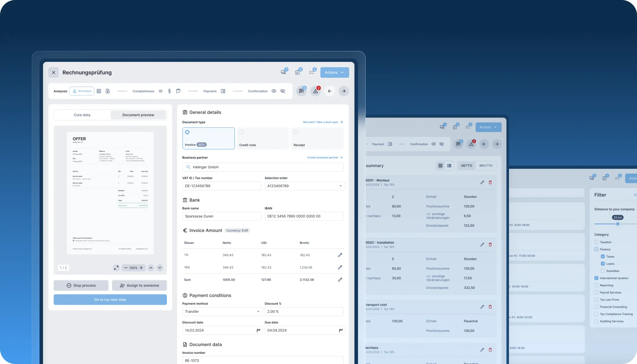Uncheck International taxation filter
The image size is (637, 364).
596,278
